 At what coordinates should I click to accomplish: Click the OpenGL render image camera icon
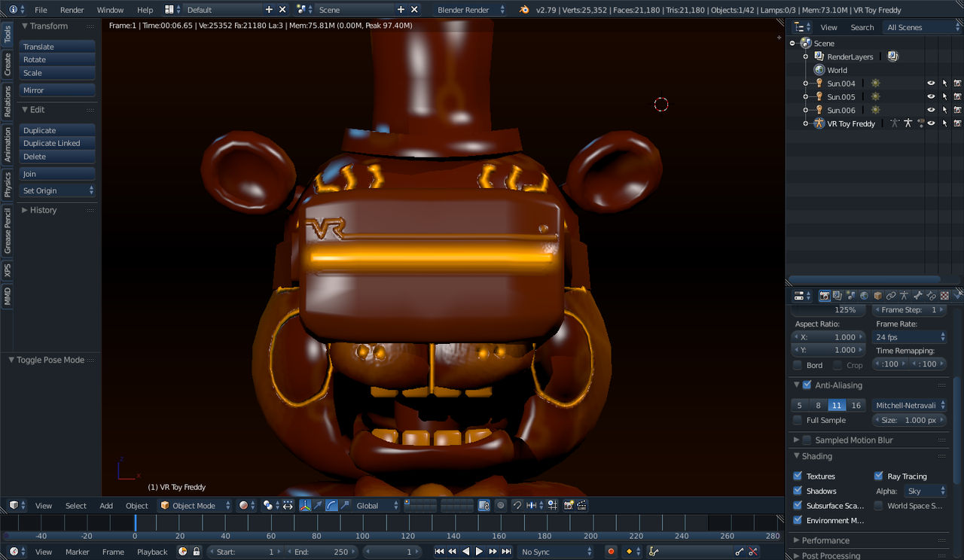[x=569, y=505]
